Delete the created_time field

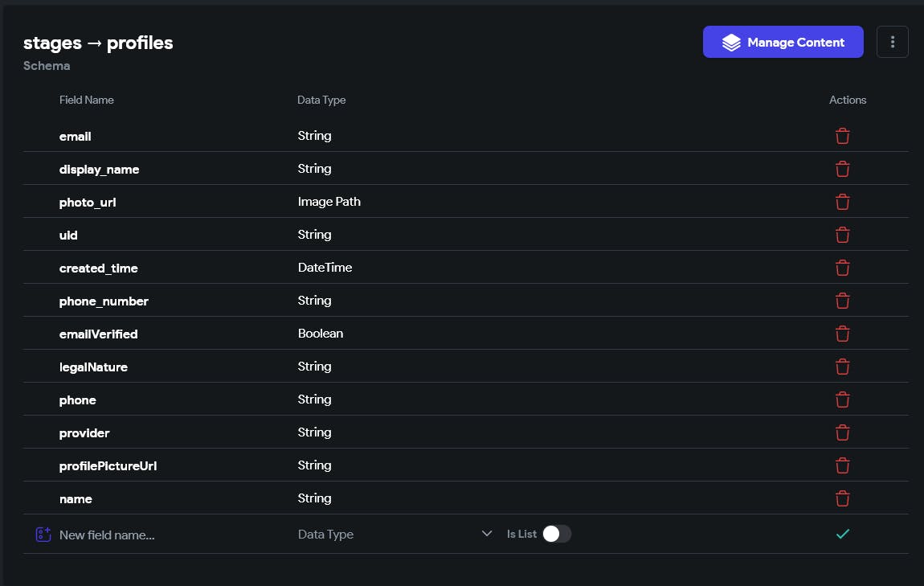pos(842,268)
